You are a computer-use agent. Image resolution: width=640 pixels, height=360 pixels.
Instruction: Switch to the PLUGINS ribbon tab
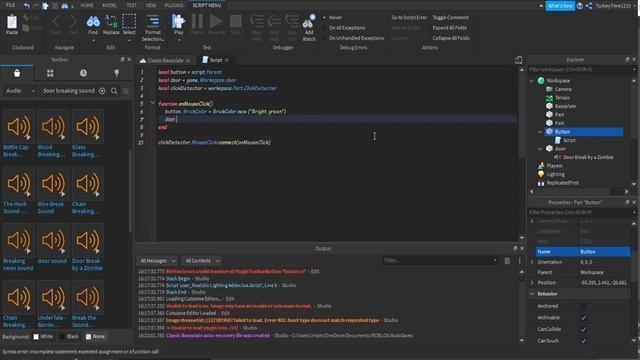[174, 5]
